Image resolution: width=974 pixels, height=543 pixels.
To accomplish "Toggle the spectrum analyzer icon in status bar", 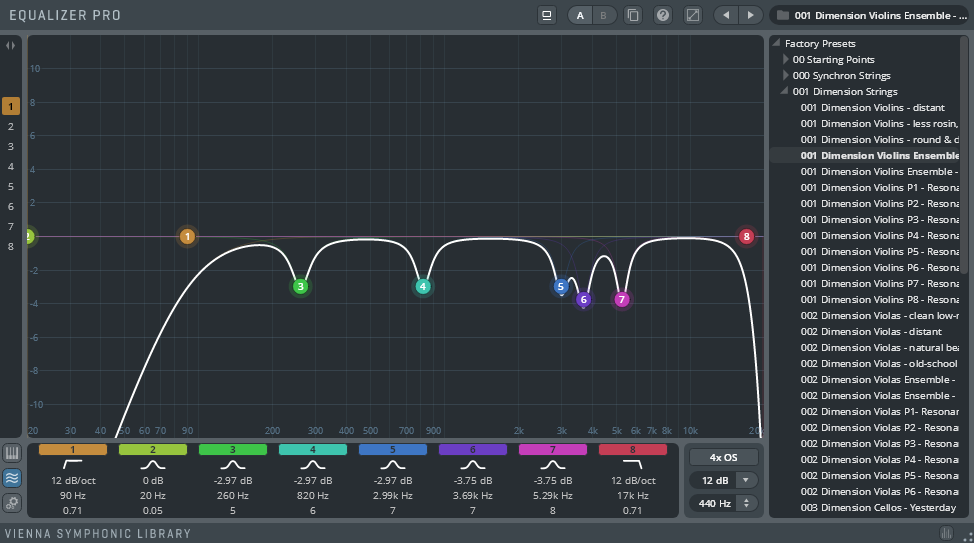I will [946, 533].
